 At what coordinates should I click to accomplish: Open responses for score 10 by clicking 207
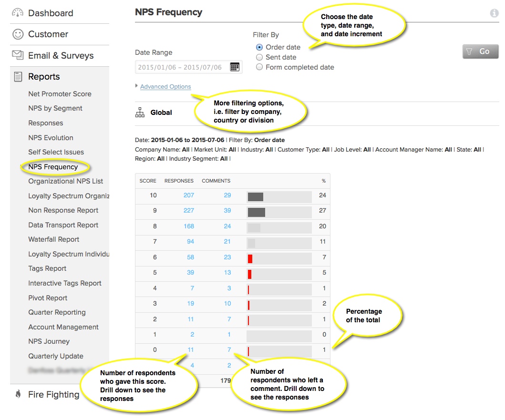click(x=188, y=195)
